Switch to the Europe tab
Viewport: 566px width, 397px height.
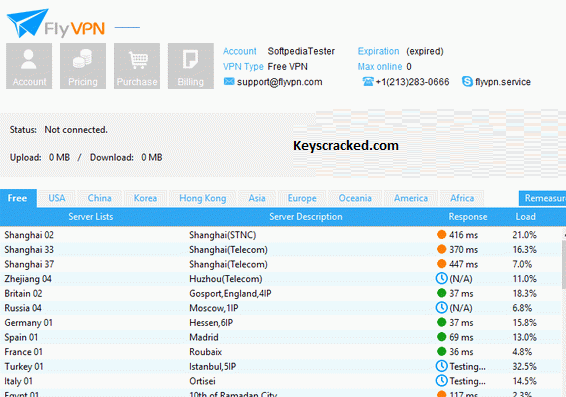(302, 198)
